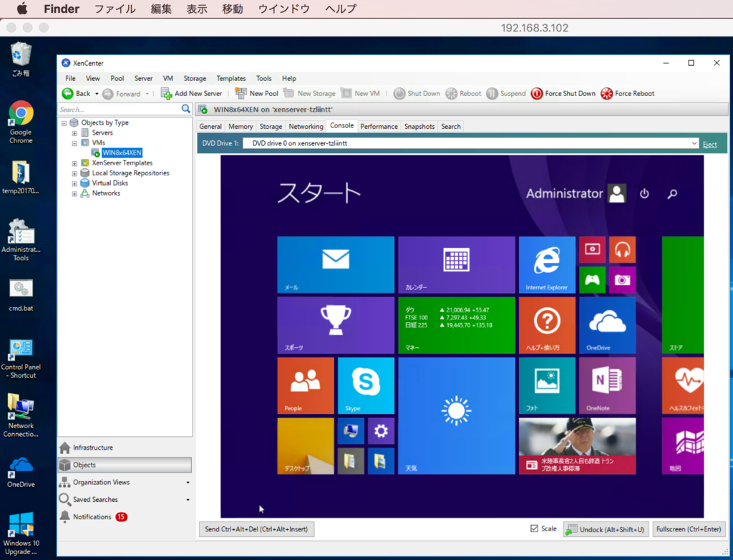Screen dimensions: 733x560
Task: Open the Sports trophy tile
Action: click(336, 325)
